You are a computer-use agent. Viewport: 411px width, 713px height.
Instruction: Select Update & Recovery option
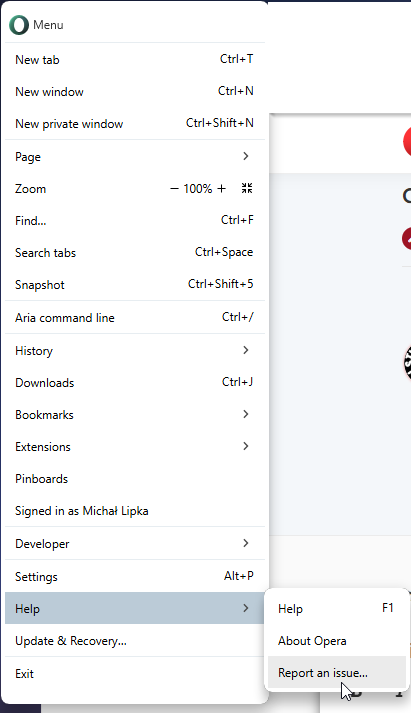pyautogui.click(x=135, y=641)
